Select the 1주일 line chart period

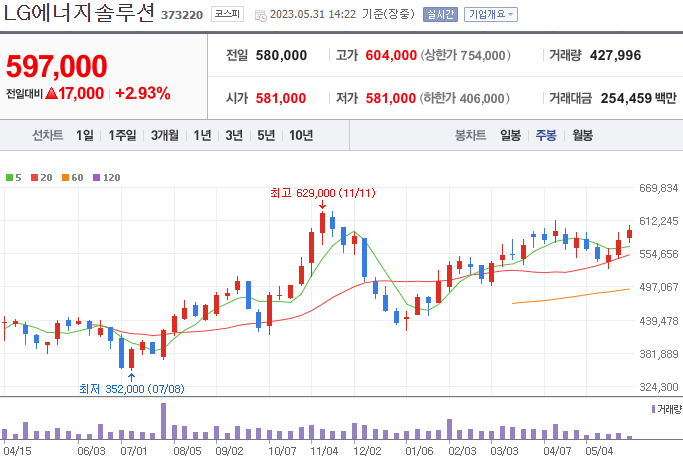122,136
